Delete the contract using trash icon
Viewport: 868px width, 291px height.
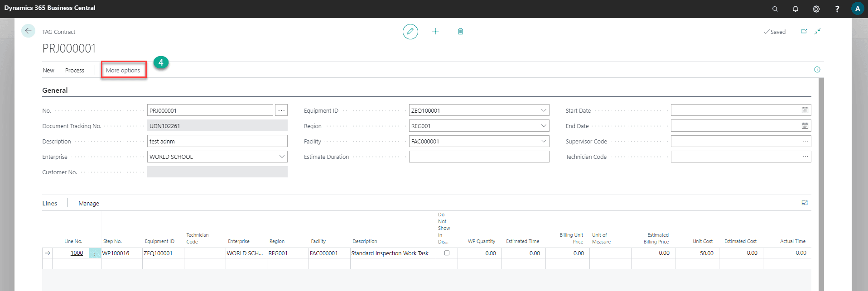(460, 31)
